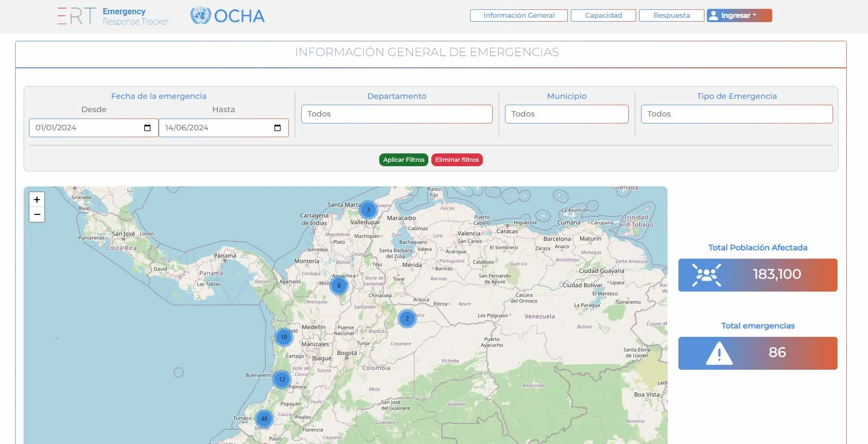The width and height of the screenshot is (868, 444).
Task: Click the user icon on the Ingresar button
Action: [715, 15]
